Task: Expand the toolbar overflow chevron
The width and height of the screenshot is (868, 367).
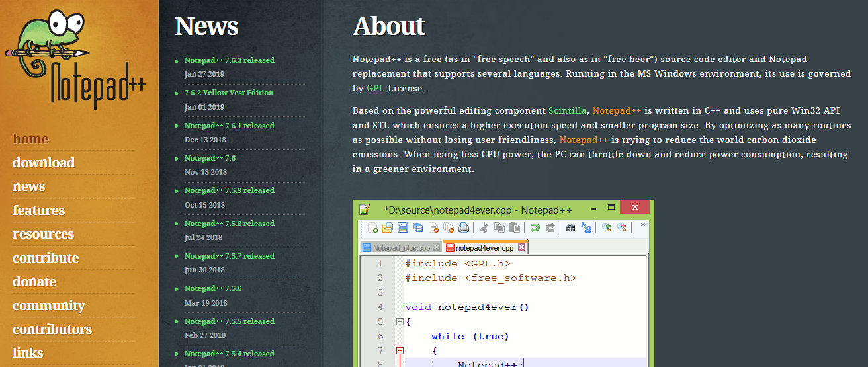Action: (643, 225)
